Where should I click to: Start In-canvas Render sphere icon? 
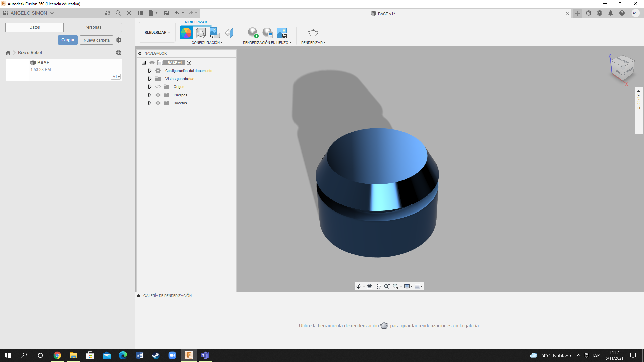(253, 33)
